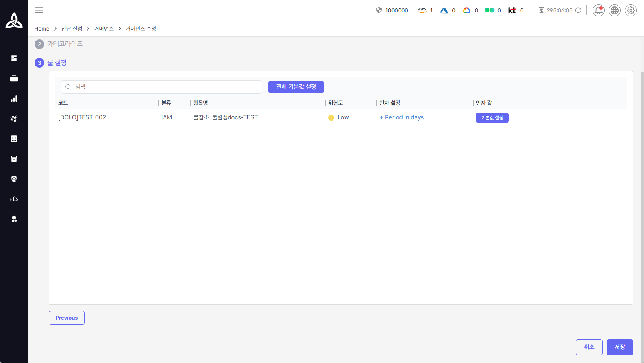Expand the Period in days parameter
Screen dimensions: 644x363
[401, 117]
